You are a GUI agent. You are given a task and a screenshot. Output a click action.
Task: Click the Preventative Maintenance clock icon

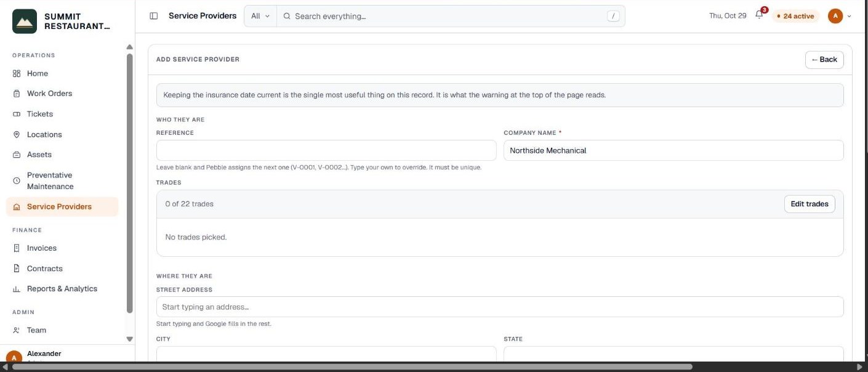point(17,181)
